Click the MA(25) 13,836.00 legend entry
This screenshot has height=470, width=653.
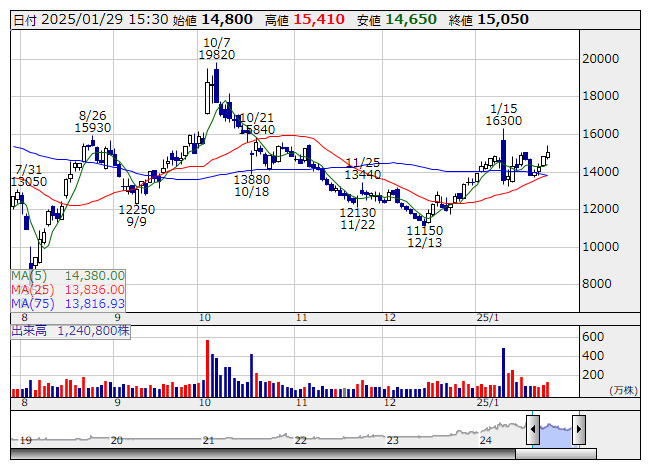tap(68, 290)
